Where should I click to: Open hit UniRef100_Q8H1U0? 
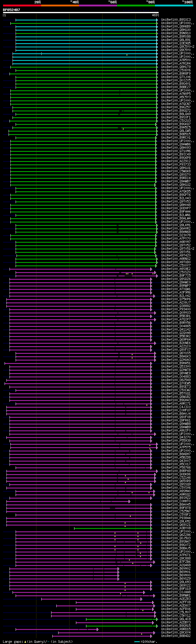176,30
